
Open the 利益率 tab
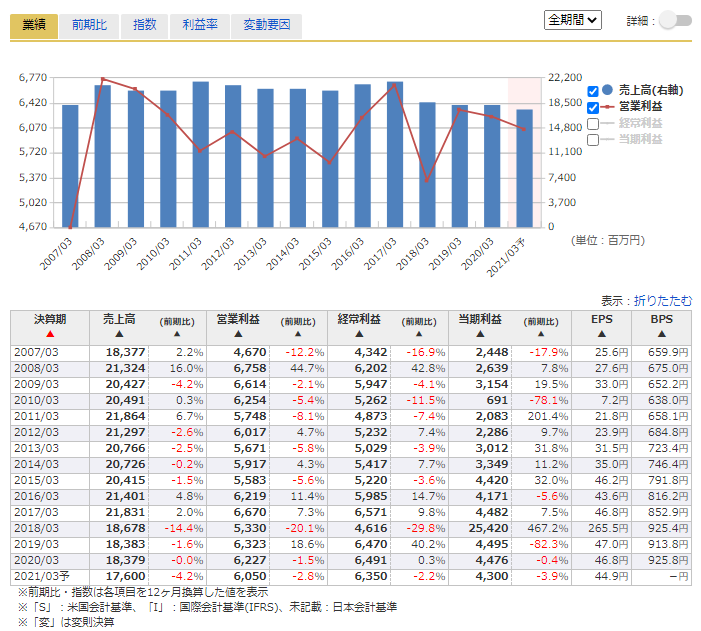coord(200,25)
